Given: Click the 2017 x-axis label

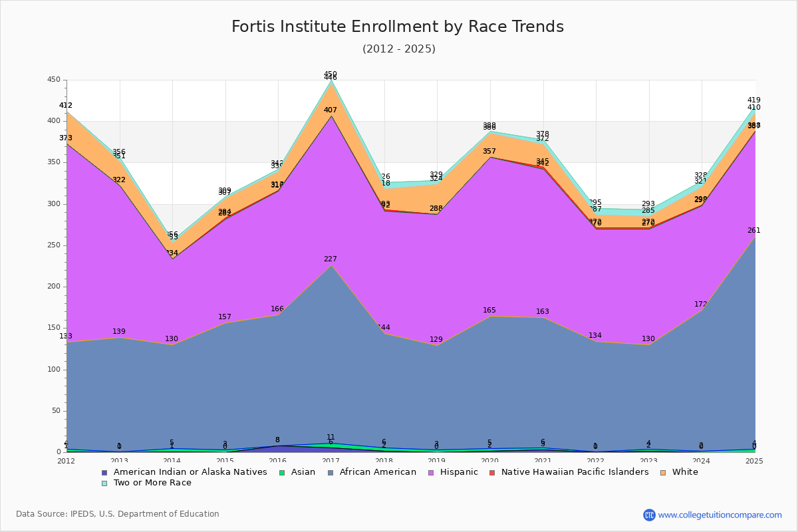Looking at the screenshot, I should (331, 460).
